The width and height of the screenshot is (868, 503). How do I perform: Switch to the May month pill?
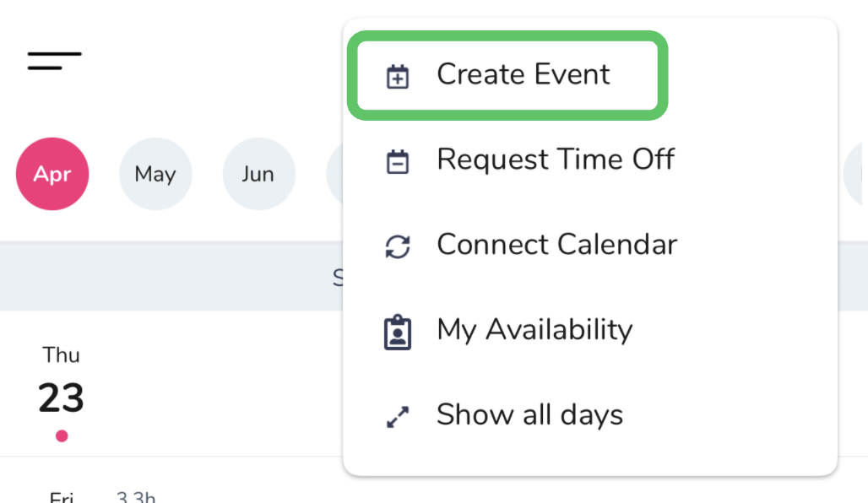[x=155, y=175]
